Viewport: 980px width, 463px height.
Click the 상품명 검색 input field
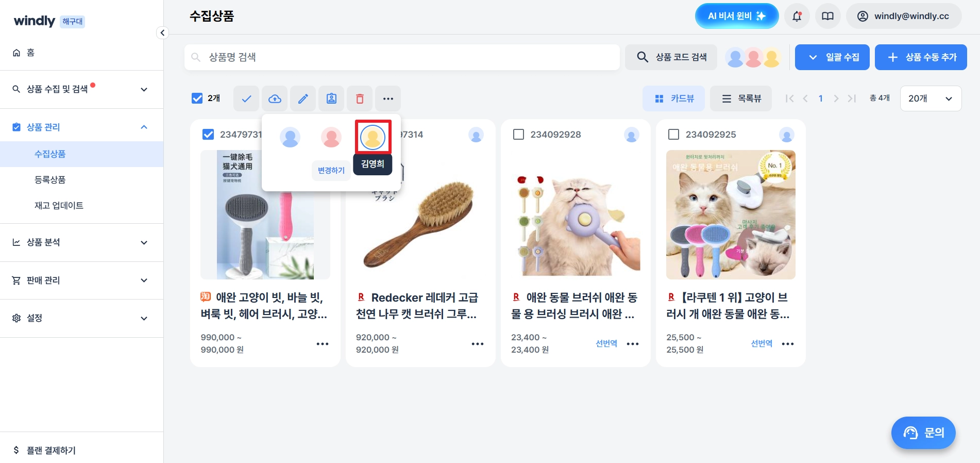pos(402,57)
